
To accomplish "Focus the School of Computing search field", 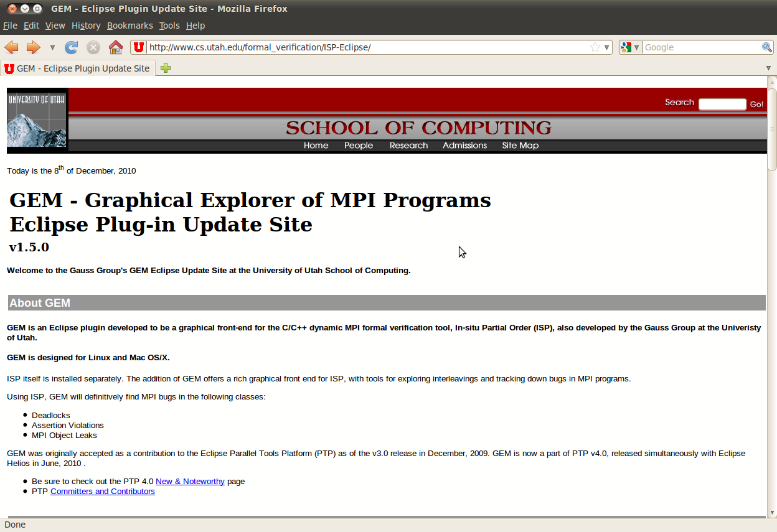I will 722,104.
